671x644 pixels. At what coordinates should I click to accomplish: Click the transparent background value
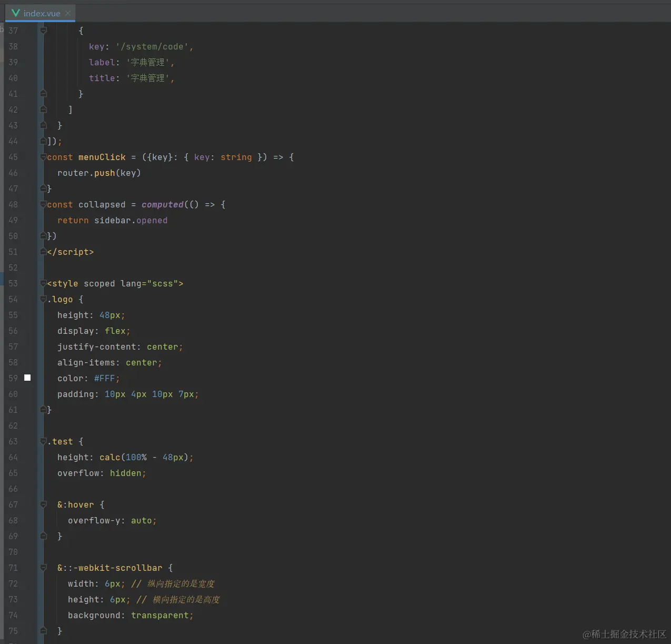tap(159, 615)
